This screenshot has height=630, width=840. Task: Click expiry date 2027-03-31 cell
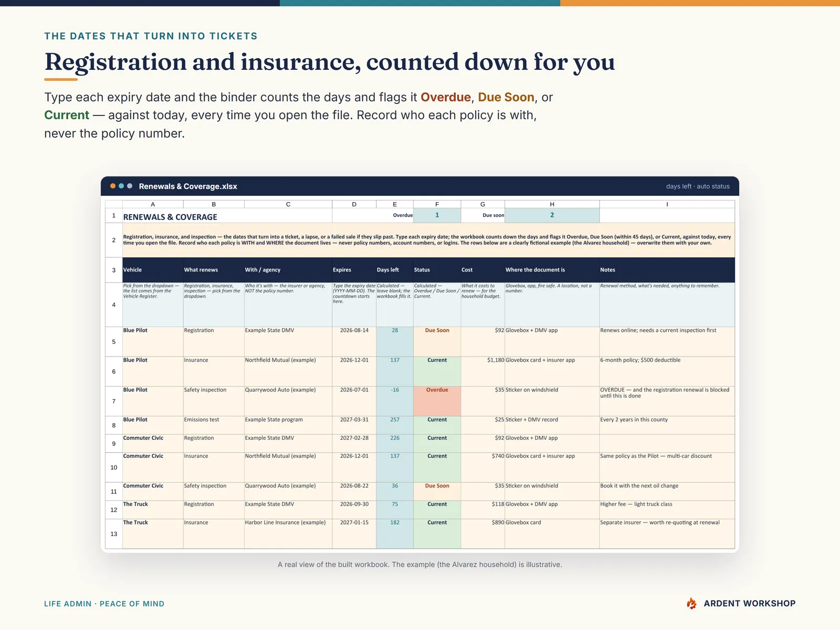point(354,425)
